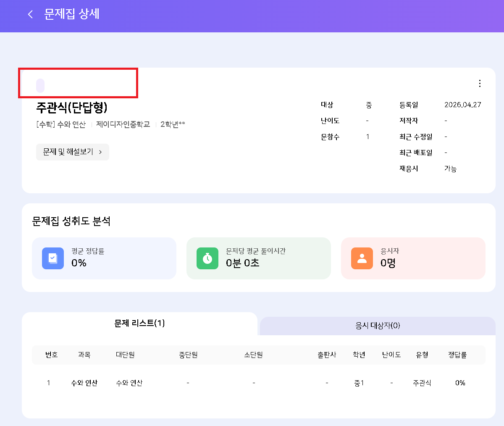The image size is (504, 426).
Task: Click the back arrow in the header
Action: click(30, 14)
